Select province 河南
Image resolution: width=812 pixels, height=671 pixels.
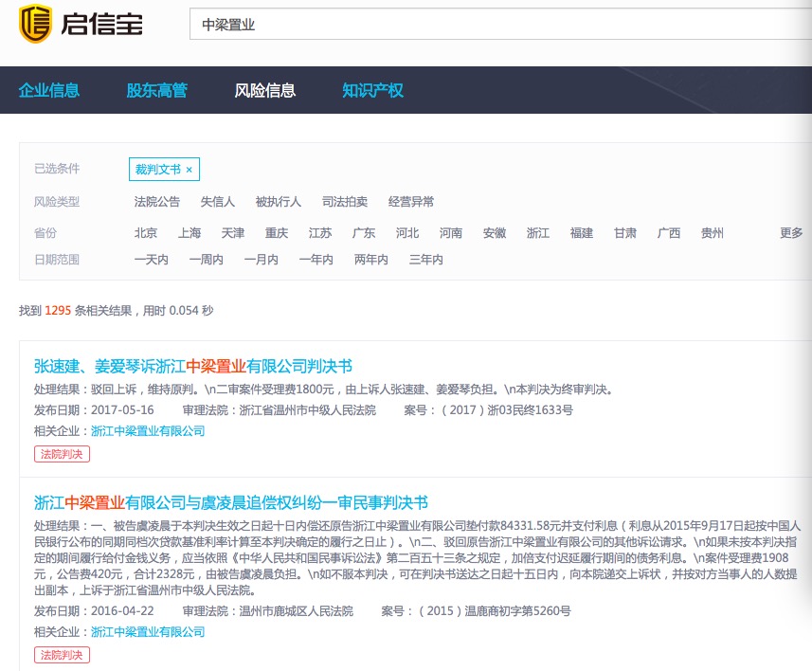point(451,232)
